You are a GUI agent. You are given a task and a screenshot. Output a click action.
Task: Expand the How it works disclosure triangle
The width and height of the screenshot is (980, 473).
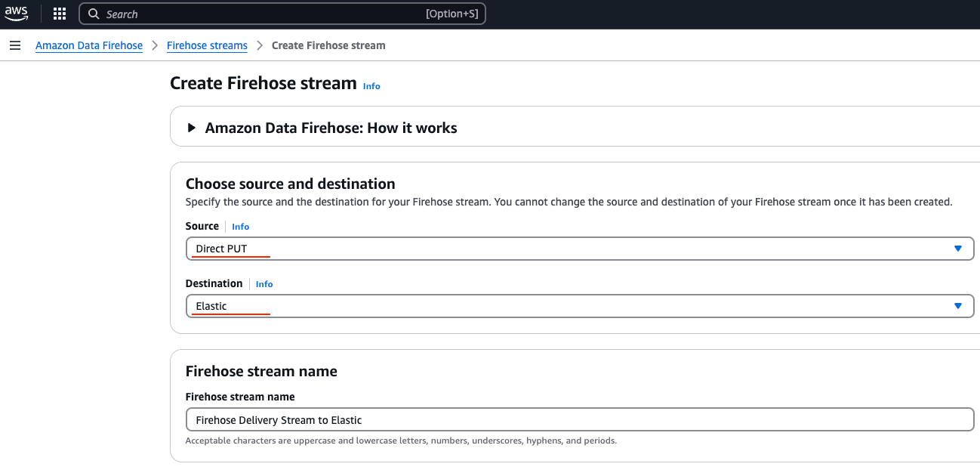point(192,128)
